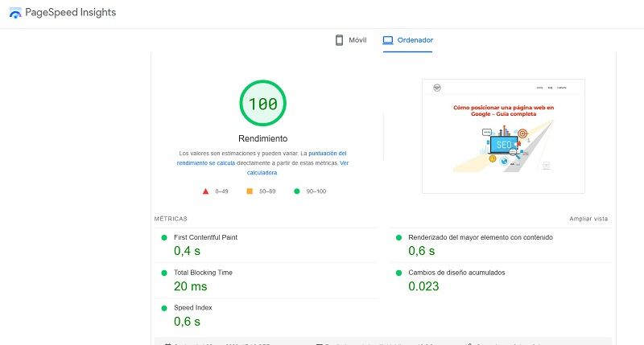Click the red triangle 0–49 legend icon
This screenshot has height=345, width=644.
pos(206,191)
